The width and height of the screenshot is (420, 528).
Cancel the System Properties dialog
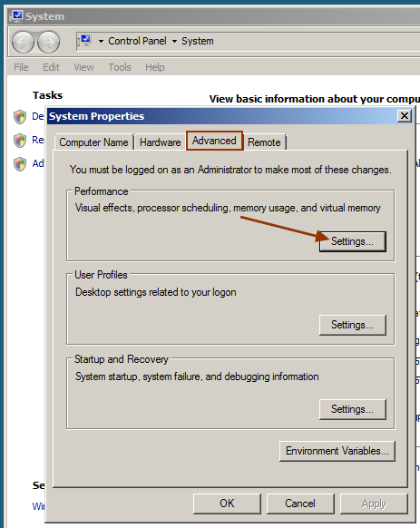pos(300,504)
